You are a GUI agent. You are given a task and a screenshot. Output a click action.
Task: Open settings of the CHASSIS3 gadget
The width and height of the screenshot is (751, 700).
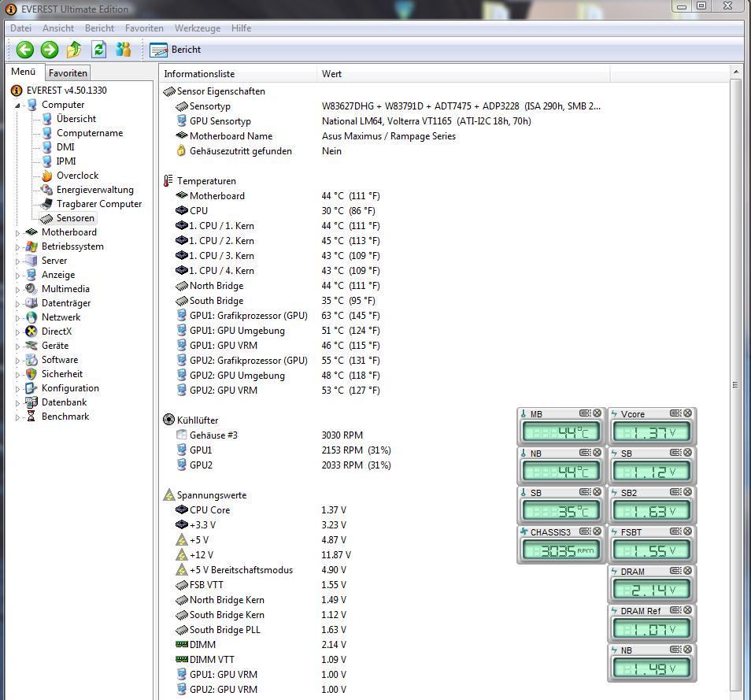(x=585, y=531)
